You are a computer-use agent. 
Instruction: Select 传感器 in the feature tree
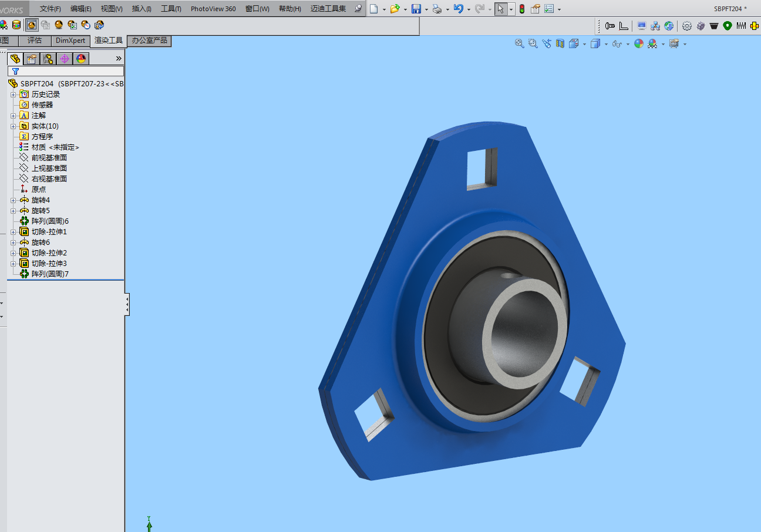42,105
